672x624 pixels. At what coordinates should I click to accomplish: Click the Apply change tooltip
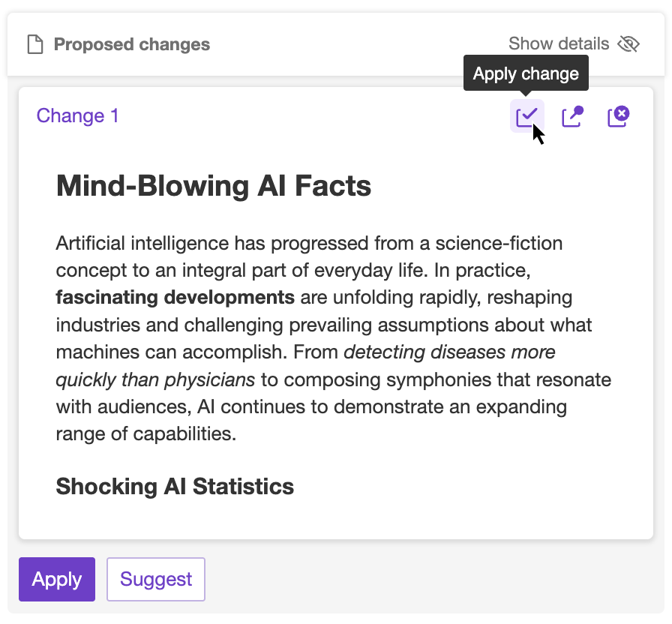(x=526, y=73)
